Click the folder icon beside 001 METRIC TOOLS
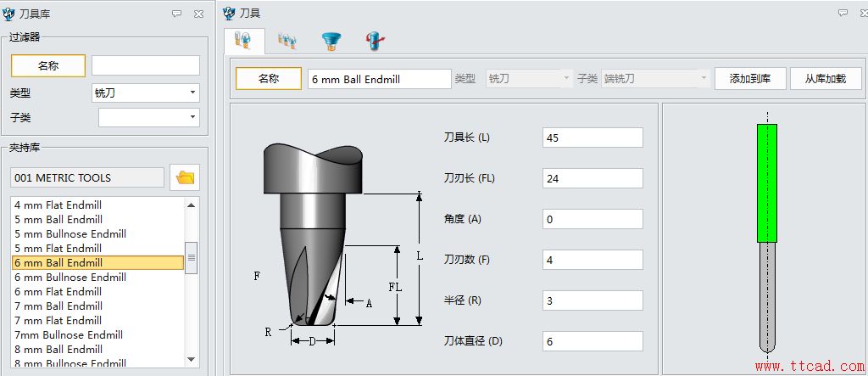The width and height of the screenshot is (868, 376). click(x=185, y=177)
